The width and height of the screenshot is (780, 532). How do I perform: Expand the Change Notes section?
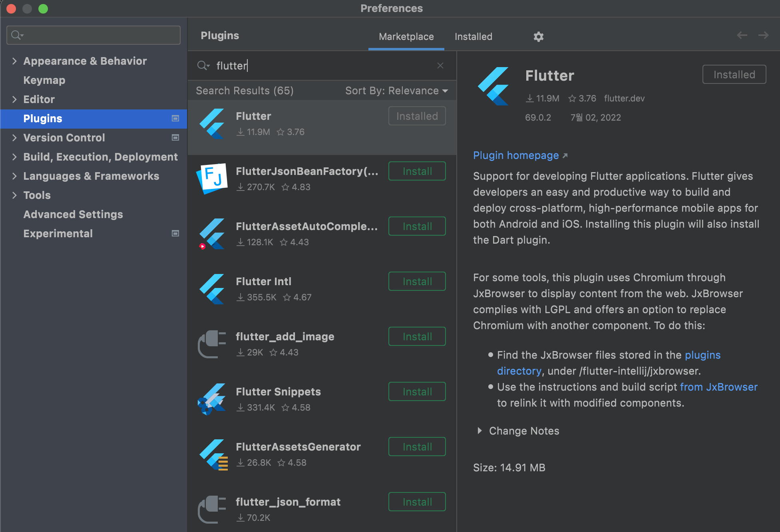tap(480, 431)
